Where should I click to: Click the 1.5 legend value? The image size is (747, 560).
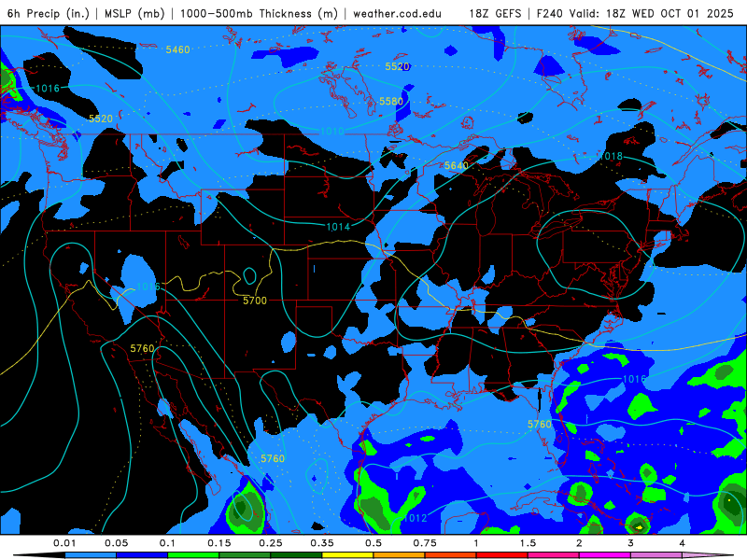pos(528,543)
